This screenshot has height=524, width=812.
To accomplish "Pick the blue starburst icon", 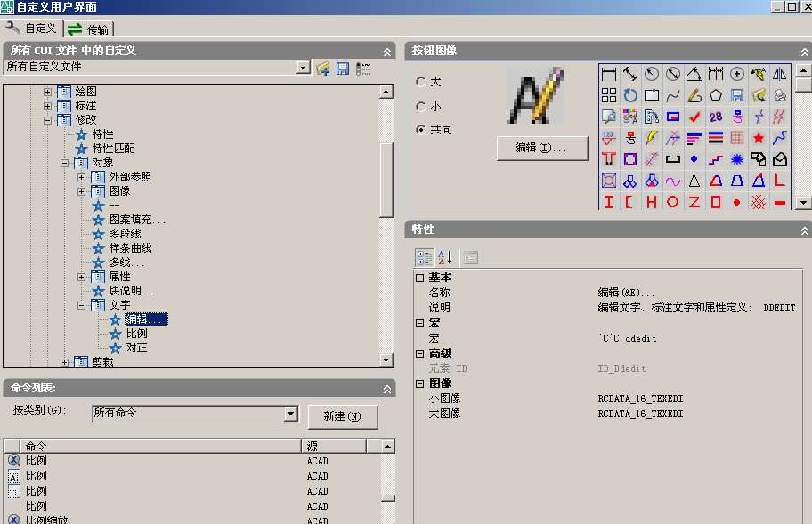I will pos(737,159).
